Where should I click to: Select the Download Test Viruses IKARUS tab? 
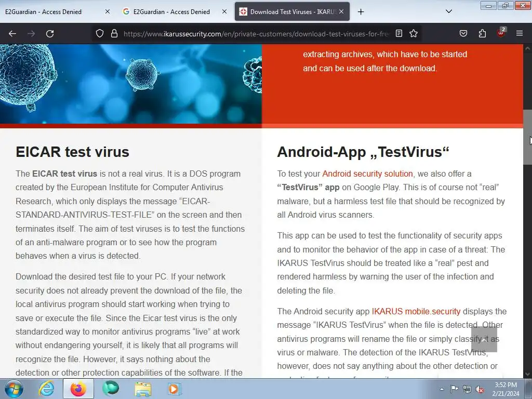(292, 11)
